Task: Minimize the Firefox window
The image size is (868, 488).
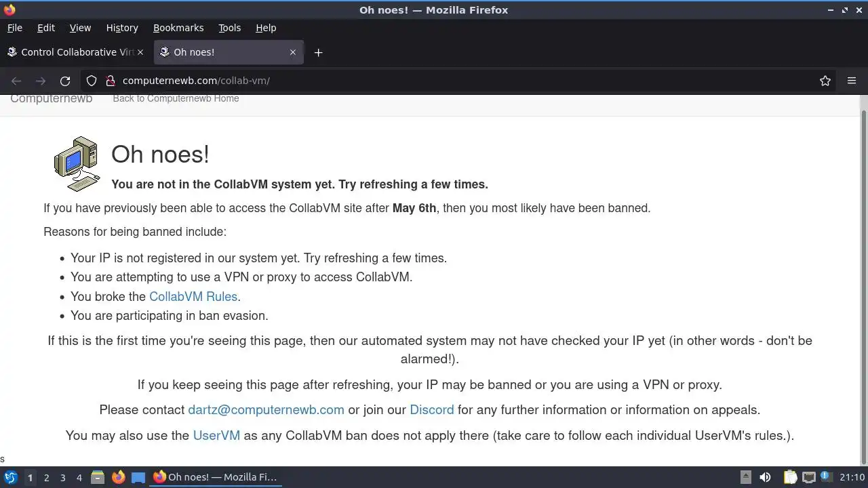Action: click(x=831, y=10)
